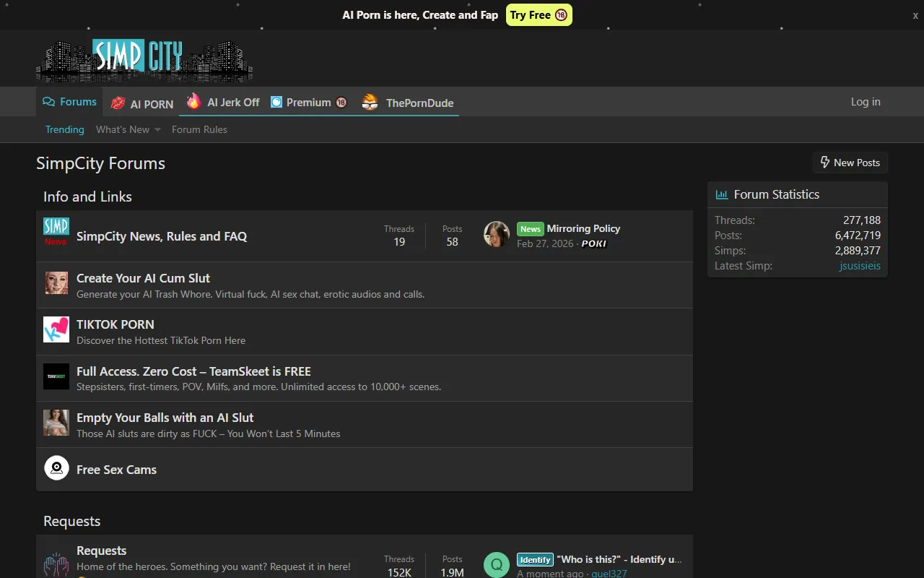This screenshot has height=578, width=924.
Task: Click the TeamSkeet black square icon
Action: point(56,376)
